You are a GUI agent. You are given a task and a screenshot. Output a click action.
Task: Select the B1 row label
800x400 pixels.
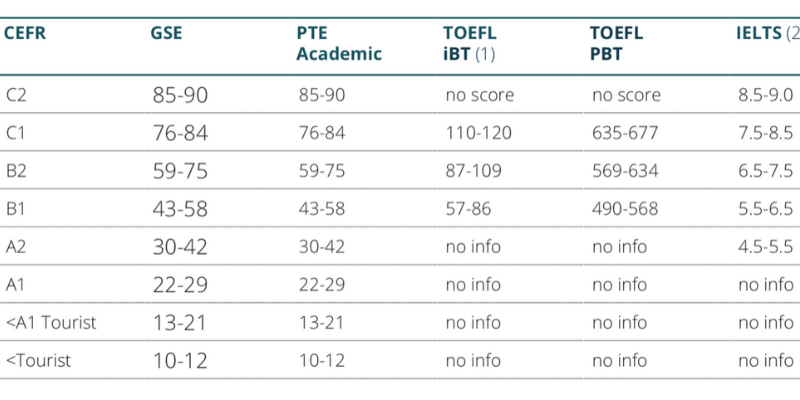click(16, 209)
